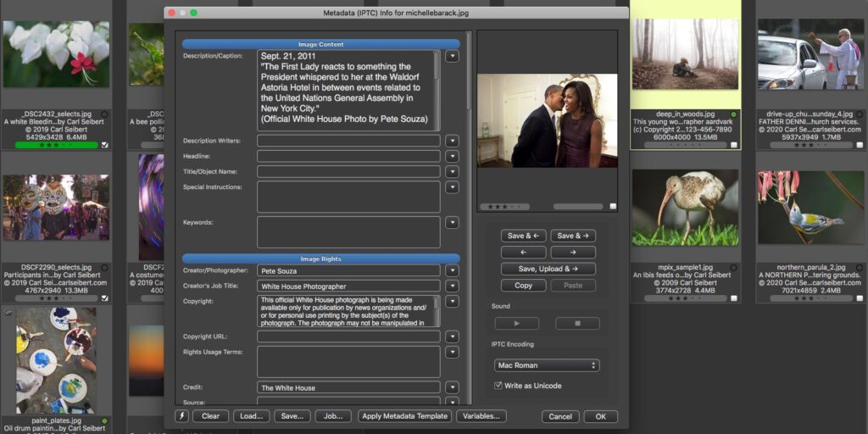Go to next image without saving
Screen dimensions: 868x434
[573, 253]
